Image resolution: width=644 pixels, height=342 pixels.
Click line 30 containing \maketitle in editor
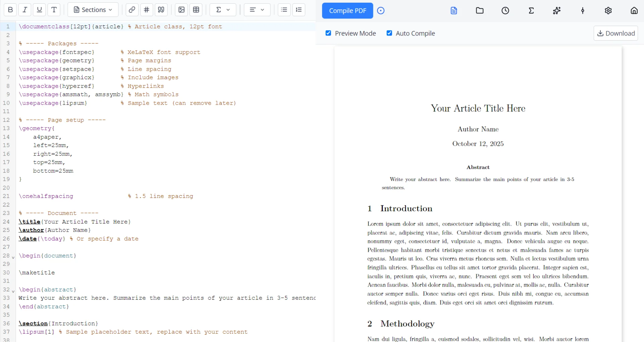coord(37,273)
